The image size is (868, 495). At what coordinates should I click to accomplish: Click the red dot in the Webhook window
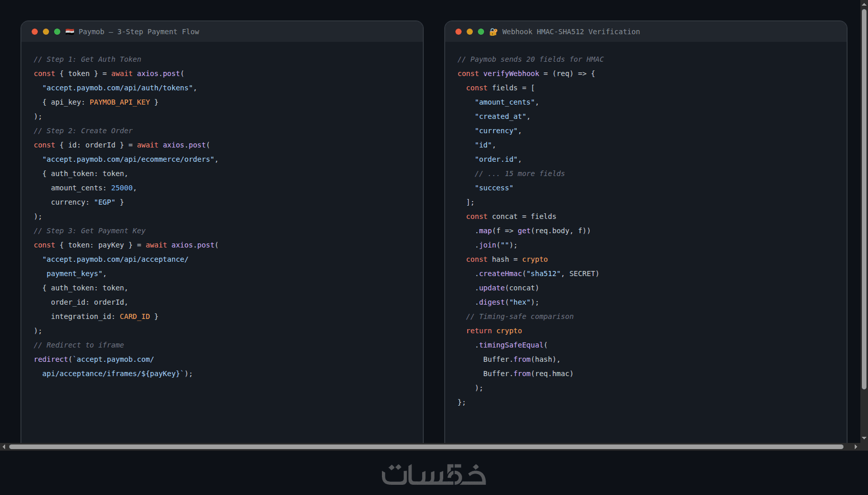click(459, 32)
